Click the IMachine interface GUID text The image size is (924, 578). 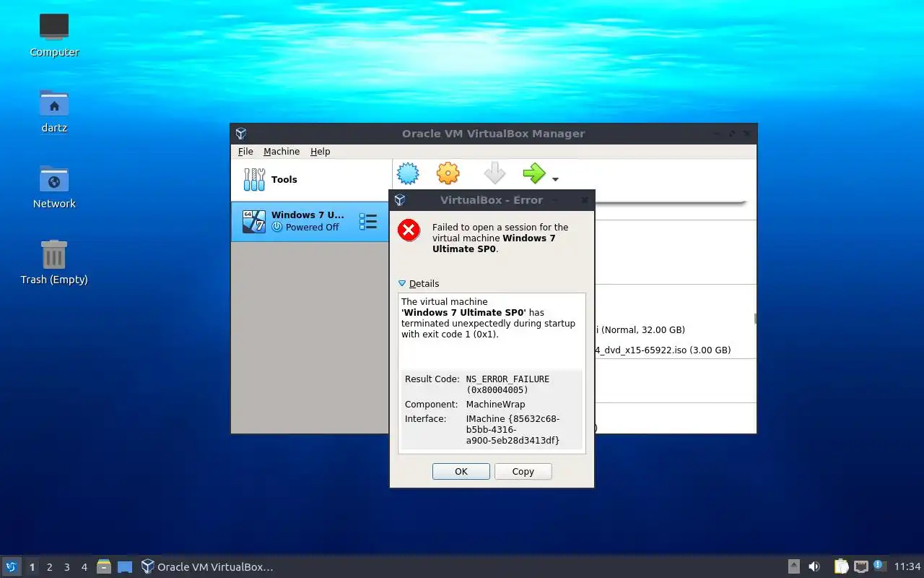[x=513, y=429]
